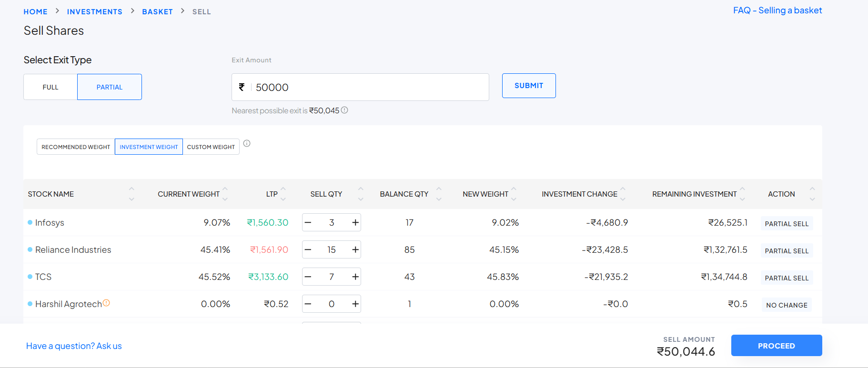Increase TCS sell quantity with plus
Viewport: 868px width, 368px height.
click(355, 277)
